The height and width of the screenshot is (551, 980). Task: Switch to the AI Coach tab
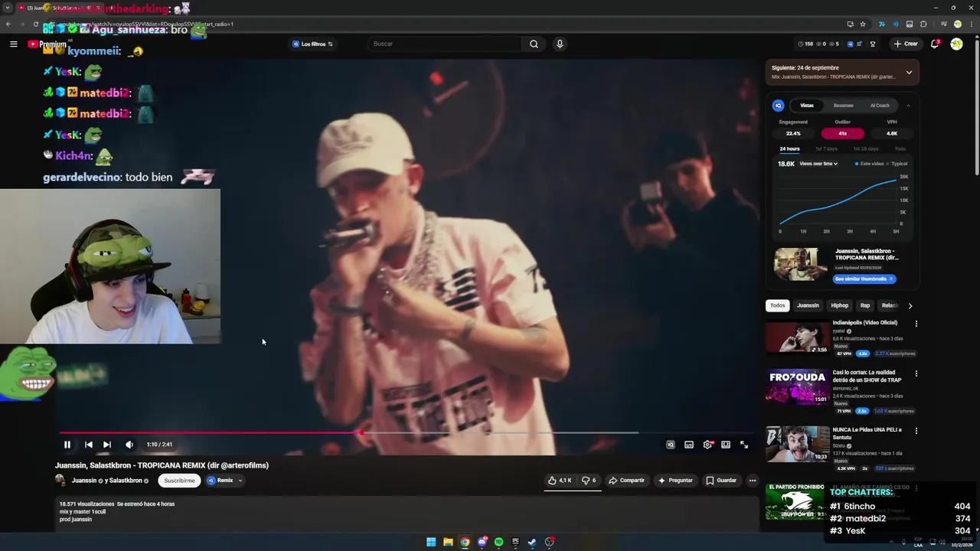880,106
